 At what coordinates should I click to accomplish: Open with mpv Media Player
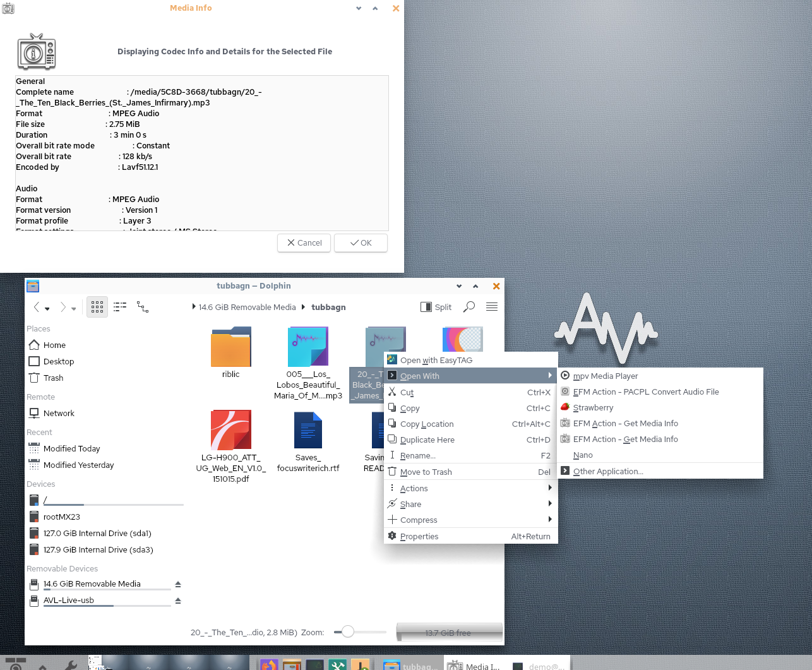point(660,376)
